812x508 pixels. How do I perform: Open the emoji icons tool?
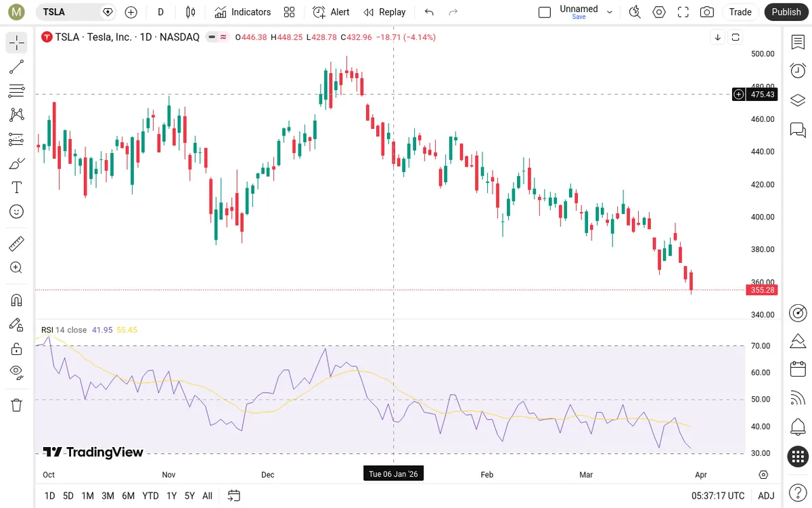[x=17, y=211]
